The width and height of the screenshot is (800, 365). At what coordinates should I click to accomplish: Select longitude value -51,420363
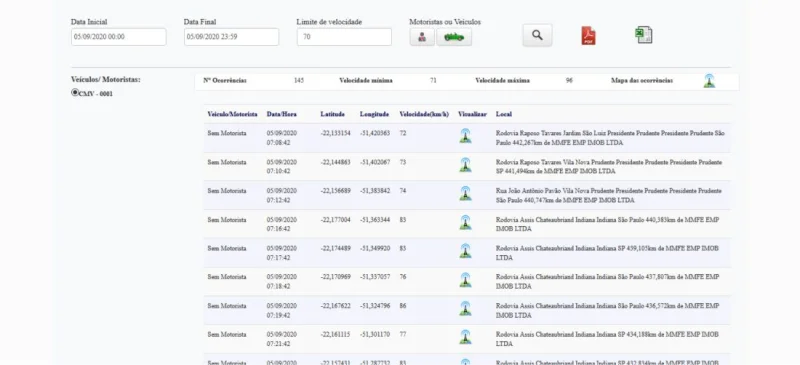click(x=374, y=133)
